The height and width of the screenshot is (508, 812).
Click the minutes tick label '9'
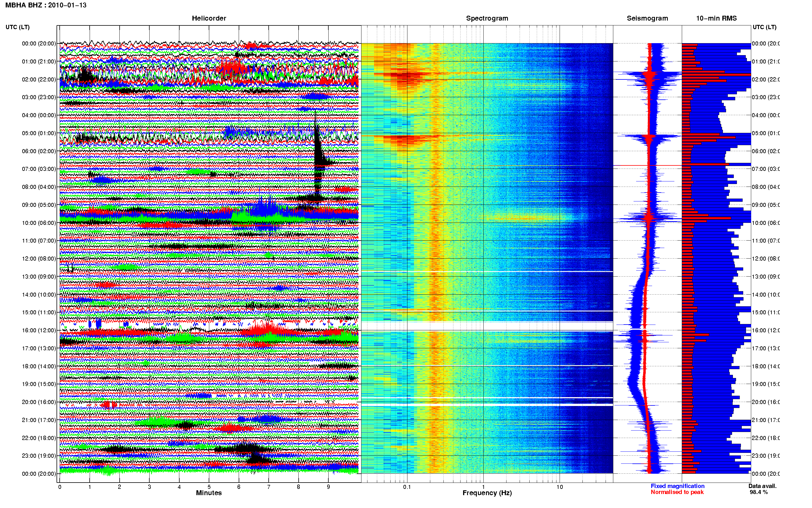tap(328, 487)
